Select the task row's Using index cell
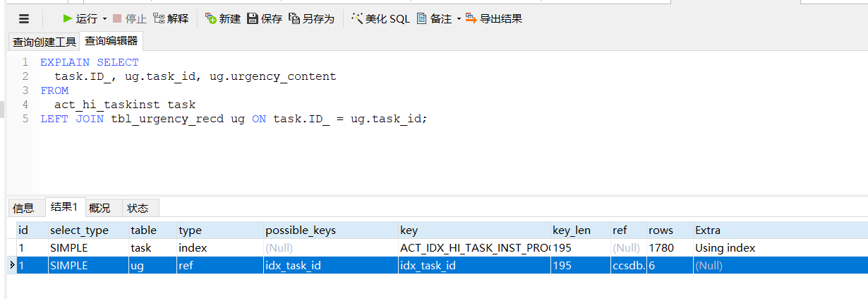 [x=725, y=248]
